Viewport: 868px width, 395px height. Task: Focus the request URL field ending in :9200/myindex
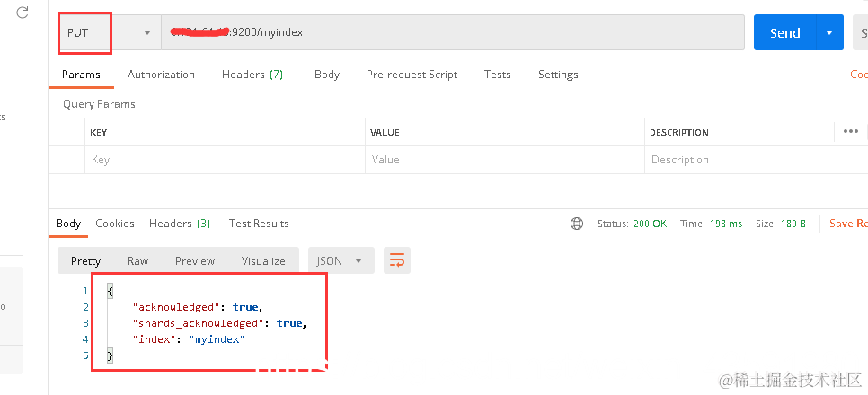pyautogui.click(x=452, y=32)
